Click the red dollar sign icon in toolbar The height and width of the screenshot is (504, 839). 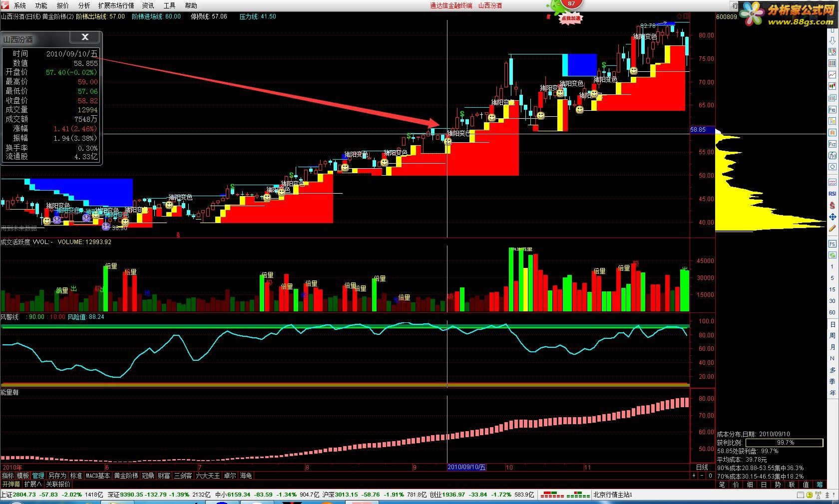pos(833,205)
